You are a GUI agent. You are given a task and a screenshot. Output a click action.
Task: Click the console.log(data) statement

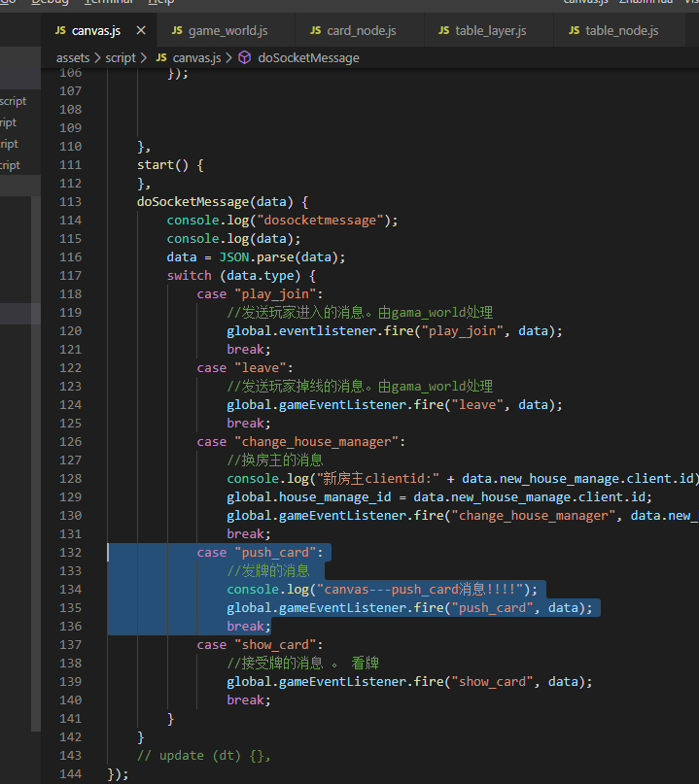pos(233,239)
